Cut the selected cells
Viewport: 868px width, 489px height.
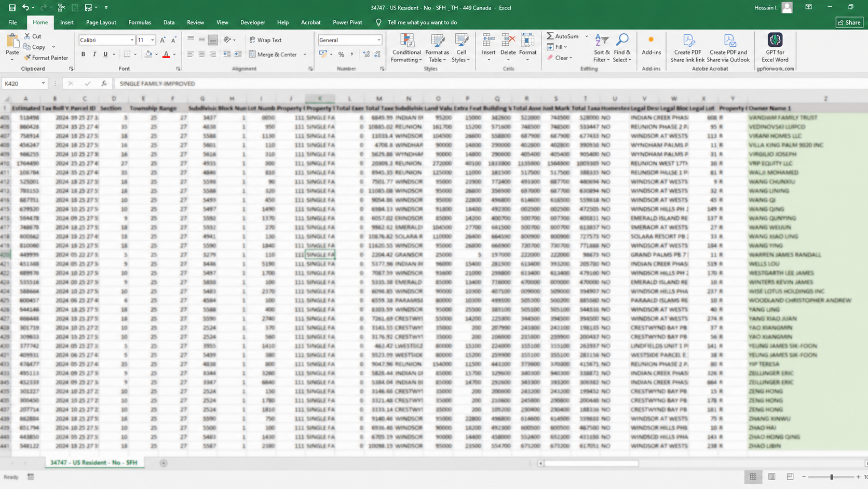[x=33, y=36]
